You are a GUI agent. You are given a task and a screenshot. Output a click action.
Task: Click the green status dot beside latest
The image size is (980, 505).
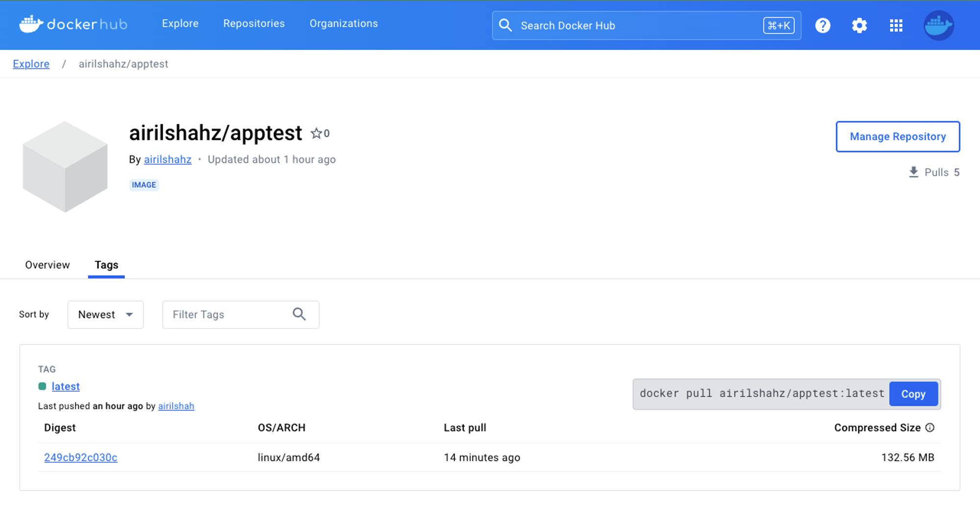42,386
